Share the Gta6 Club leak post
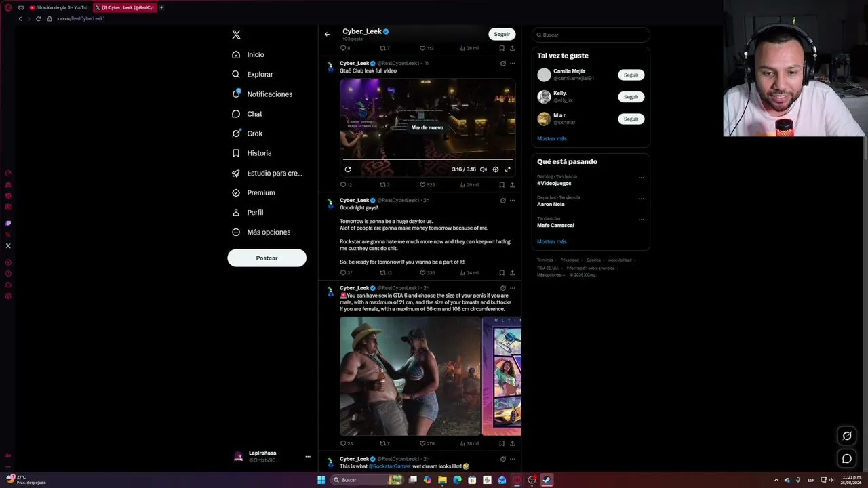868x488 pixels. [512, 184]
